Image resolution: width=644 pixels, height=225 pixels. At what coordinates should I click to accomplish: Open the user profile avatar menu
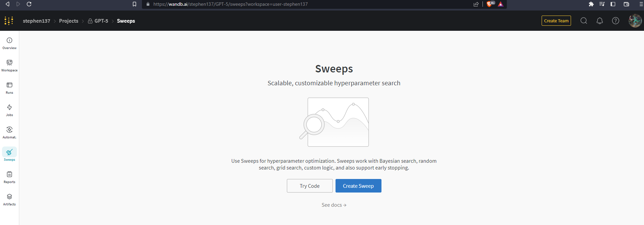tap(635, 21)
